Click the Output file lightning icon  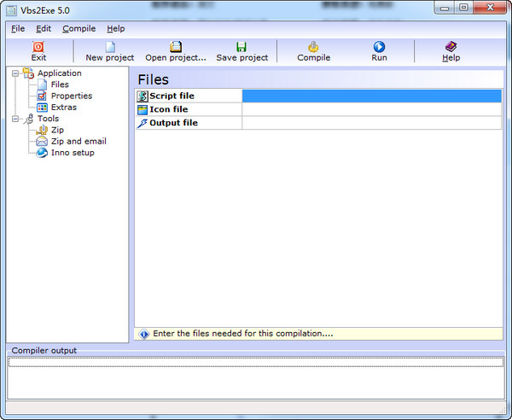(142, 123)
